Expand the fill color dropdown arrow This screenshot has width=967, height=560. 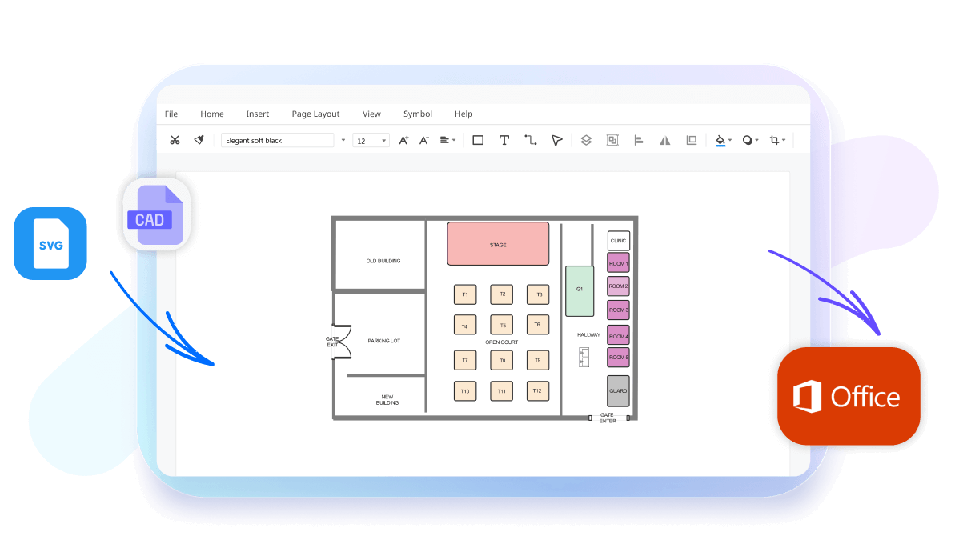pos(730,141)
